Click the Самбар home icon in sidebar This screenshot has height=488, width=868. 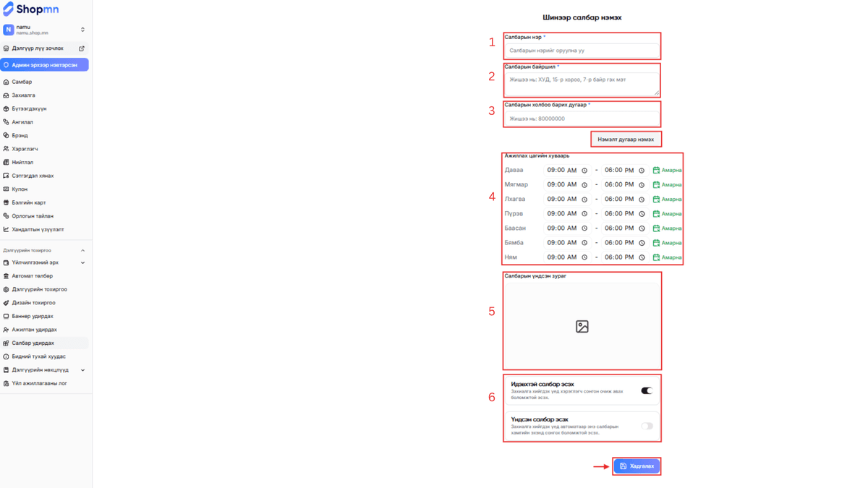pos(7,82)
